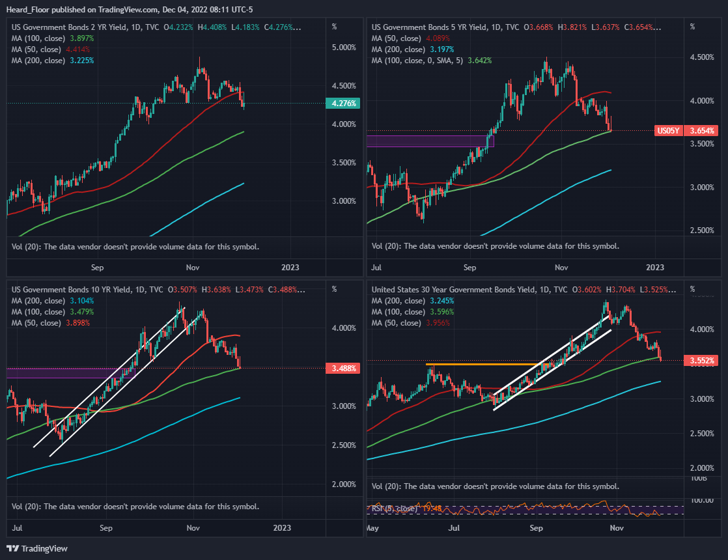
Task: Click the United States 30 Year Government Bonds Yield title
Action: point(453,290)
